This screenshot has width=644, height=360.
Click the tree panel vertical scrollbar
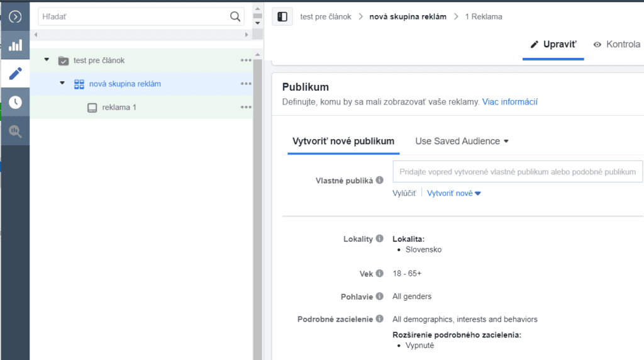[257, 210]
